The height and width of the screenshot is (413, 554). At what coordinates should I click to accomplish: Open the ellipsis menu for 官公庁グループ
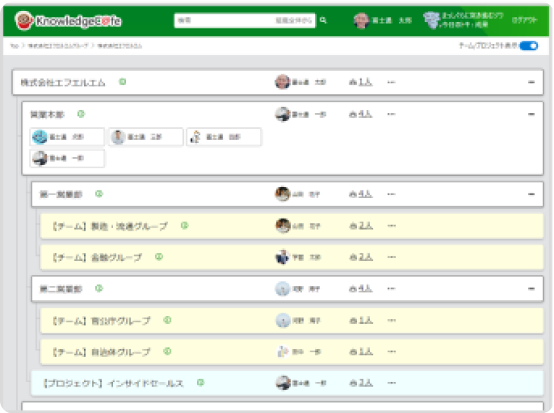click(x=391, y=320)
